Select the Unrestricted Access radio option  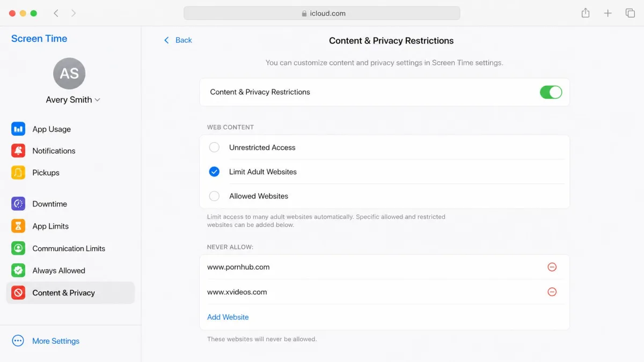click(214, 147)
